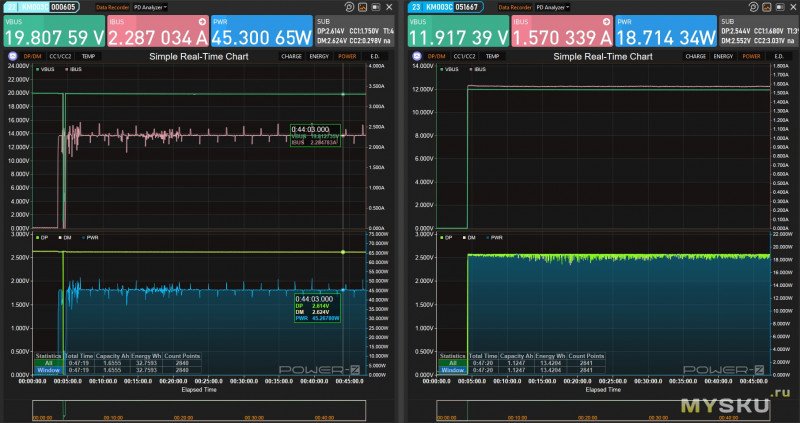Click the CHARGE button in right window
Image resolution: width=800 pixels, height=423 pixels.
pos(695,57)
